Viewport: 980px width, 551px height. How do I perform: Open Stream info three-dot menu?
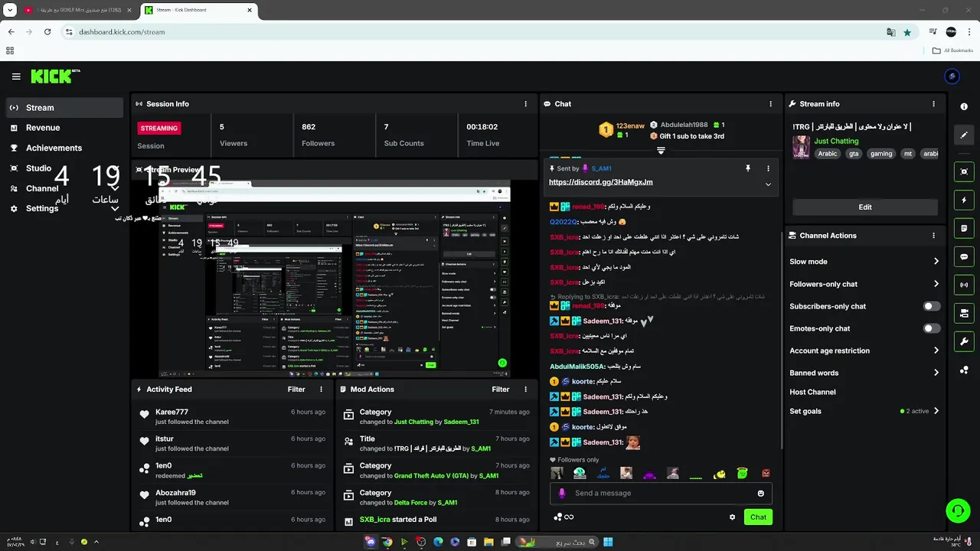tap(933, 104)
